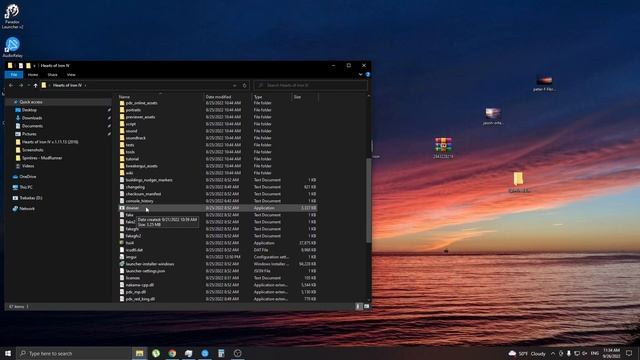Open the AudioRelay desktop shortcut
The width and height of the screenshot is (640, 360).
12,47
